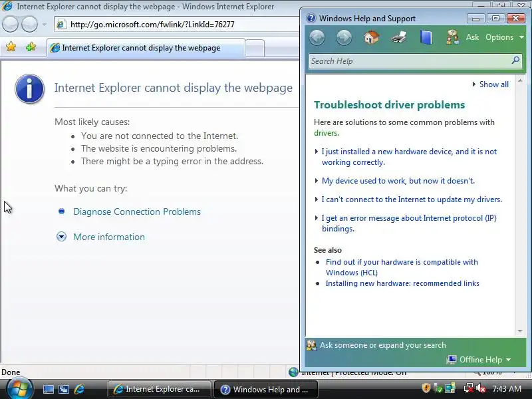Screen dimensions: 532x399
Task: Print the current help topic
Action: coord(398,37)
